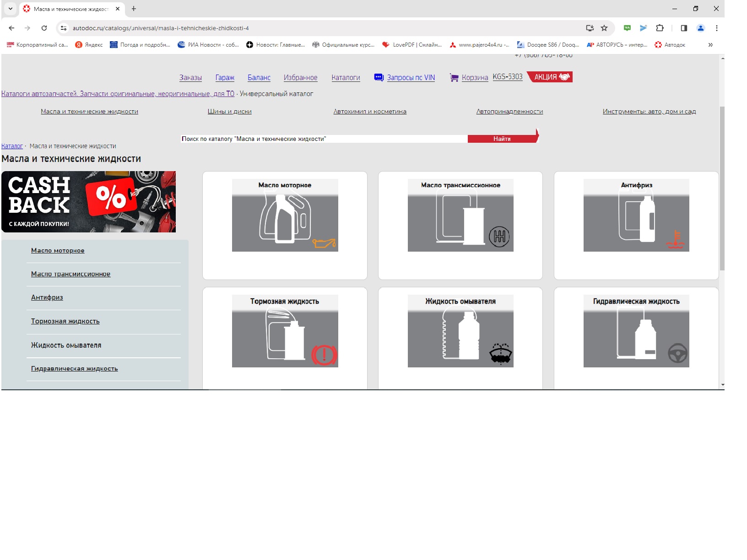Go back to the previous page

point(11,28)
